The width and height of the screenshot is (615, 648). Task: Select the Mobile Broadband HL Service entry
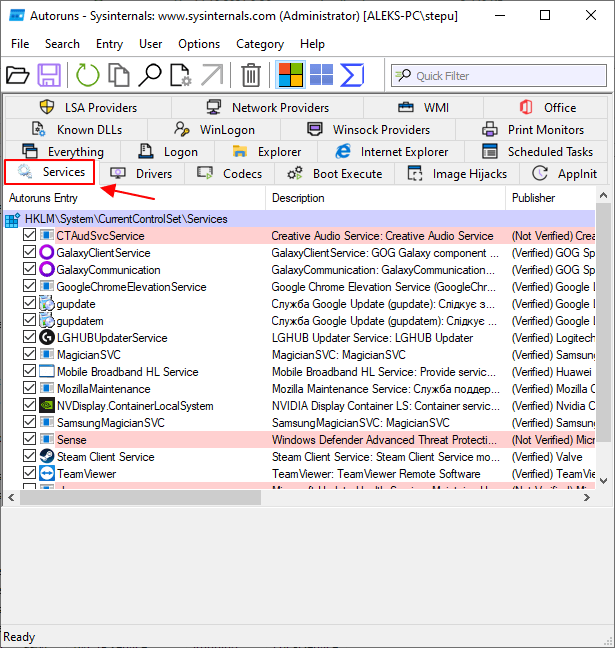[x=300, y=372]
